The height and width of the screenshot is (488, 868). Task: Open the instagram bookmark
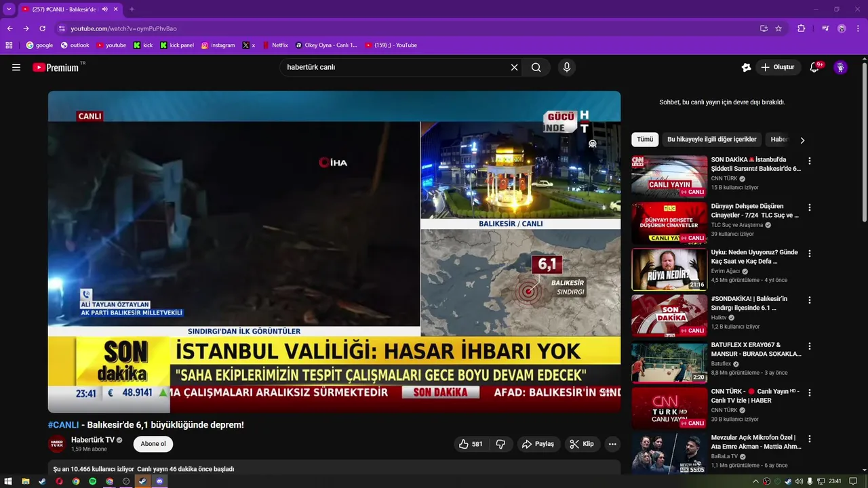pyautogui.click(x=218, y=45)
